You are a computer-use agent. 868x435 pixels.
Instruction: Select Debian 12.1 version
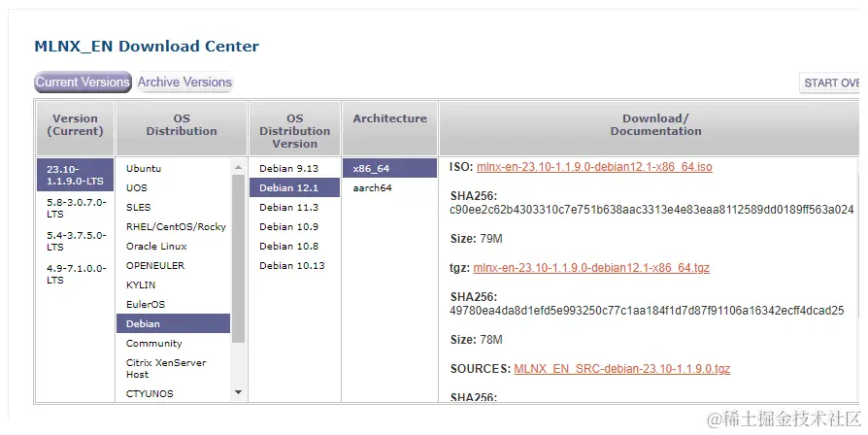tap(294, 187)
